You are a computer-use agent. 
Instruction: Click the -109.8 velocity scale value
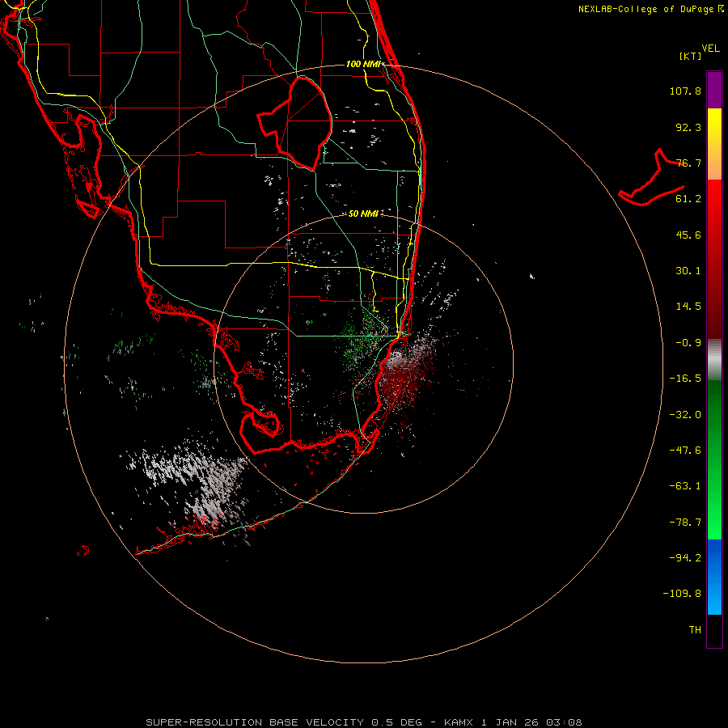683,594
